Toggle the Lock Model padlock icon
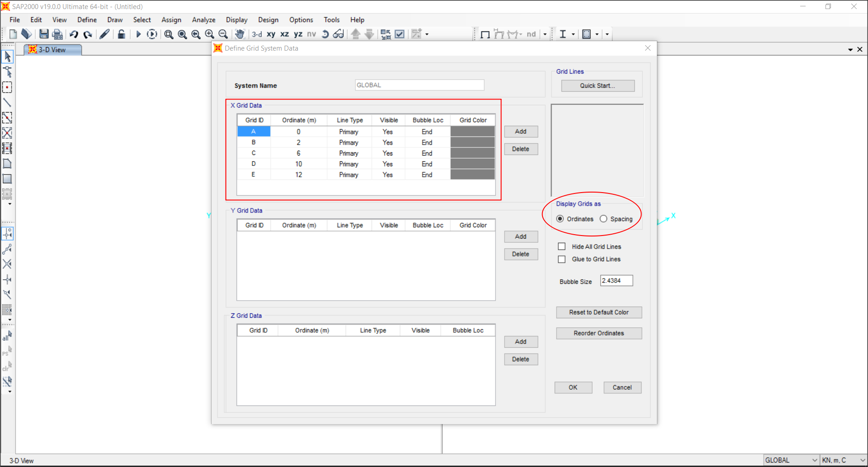This screenshot has height=467, width=868. click(121, 34)
